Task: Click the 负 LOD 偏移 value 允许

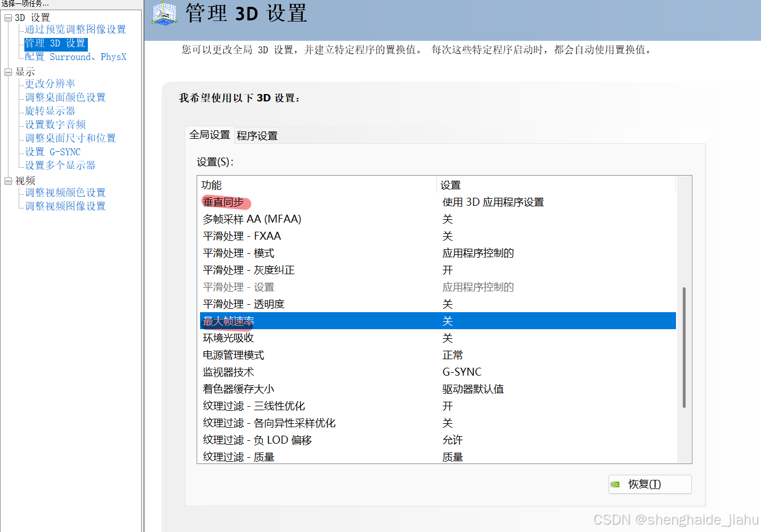Action: point(453,440)
